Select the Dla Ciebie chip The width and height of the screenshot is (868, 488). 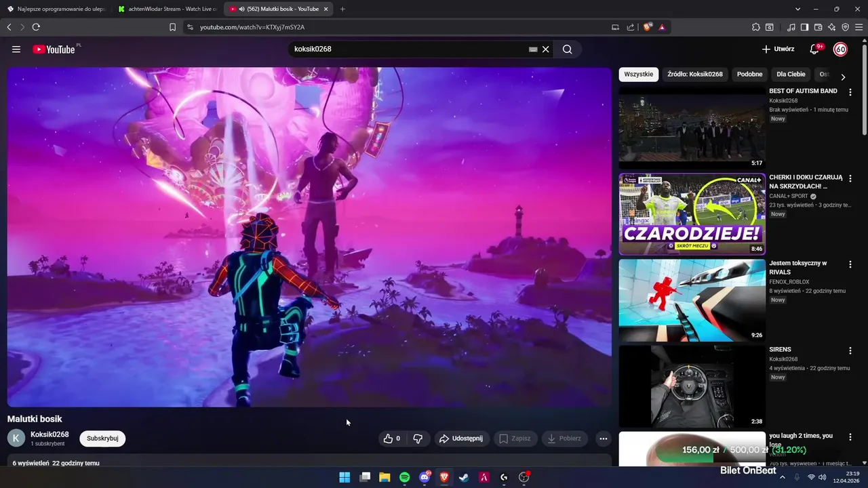pos(791,75)
